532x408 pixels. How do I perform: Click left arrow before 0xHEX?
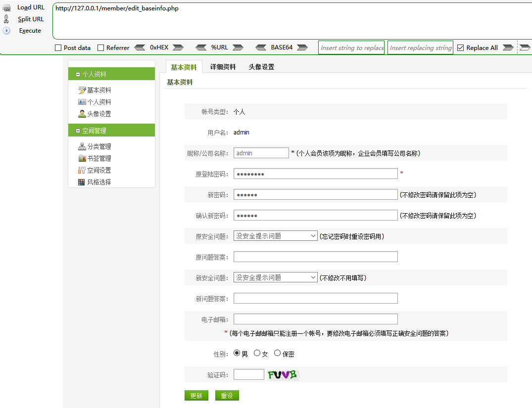click(140, 47)
